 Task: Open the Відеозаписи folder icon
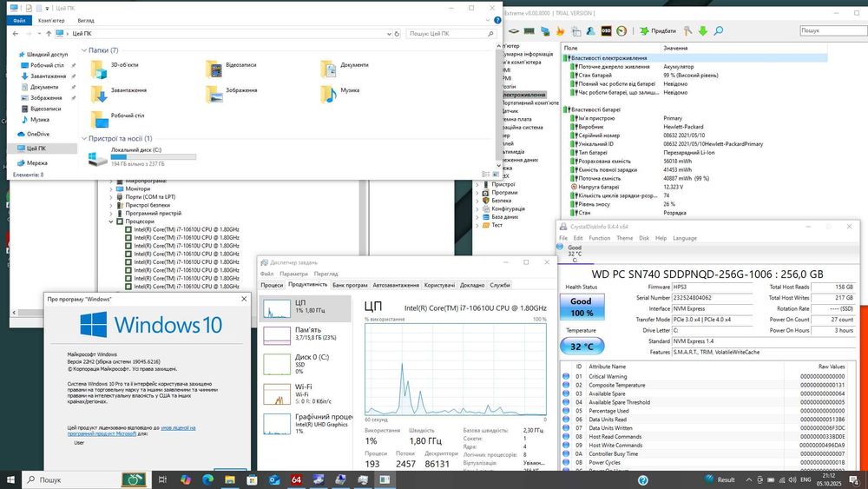click(214, 69)
